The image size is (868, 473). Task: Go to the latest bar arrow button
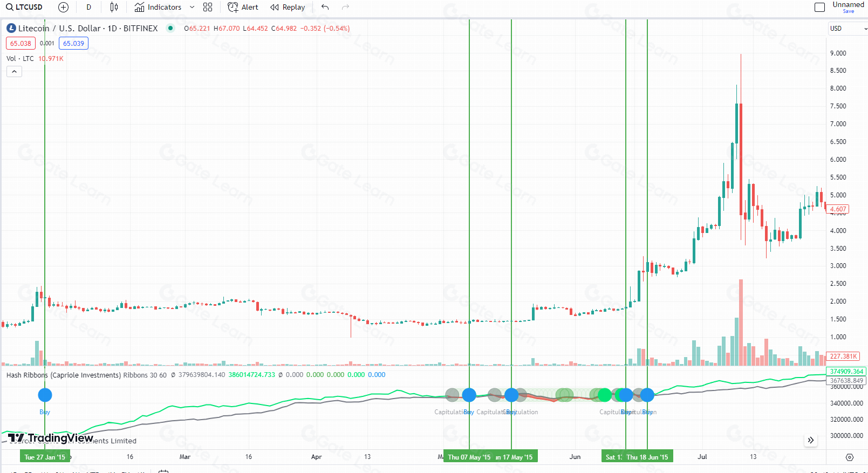[x=811, y=440]
